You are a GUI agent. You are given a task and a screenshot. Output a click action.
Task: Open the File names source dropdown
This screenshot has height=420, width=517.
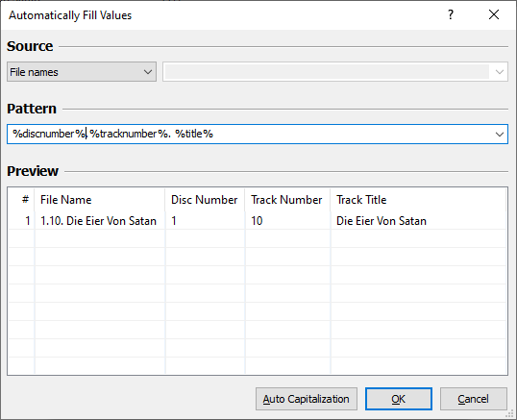pos(82,72)
